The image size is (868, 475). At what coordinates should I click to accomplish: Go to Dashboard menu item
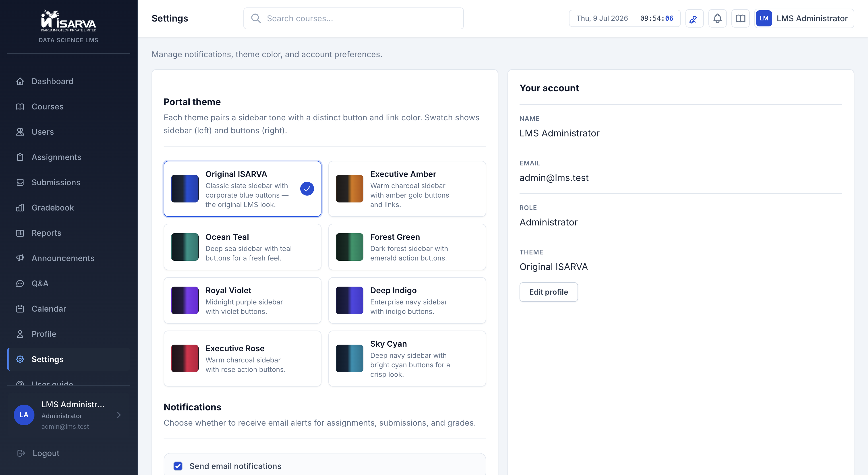[68, 81]
